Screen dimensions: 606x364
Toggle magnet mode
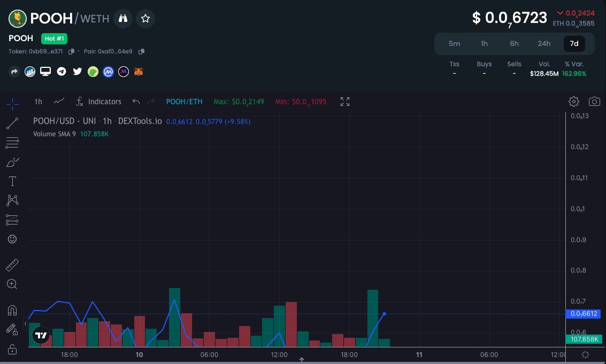(x=12, y=311)
